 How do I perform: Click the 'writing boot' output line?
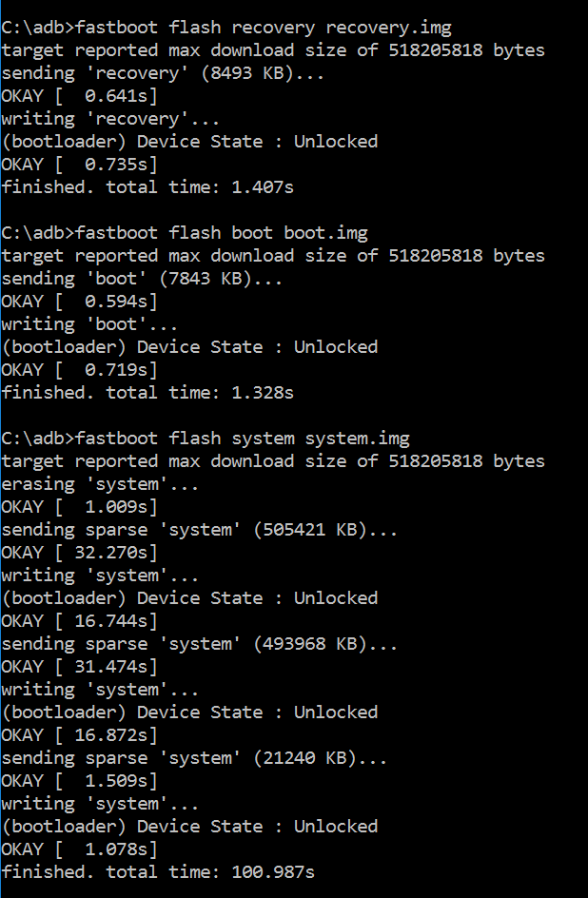(89, 324)
